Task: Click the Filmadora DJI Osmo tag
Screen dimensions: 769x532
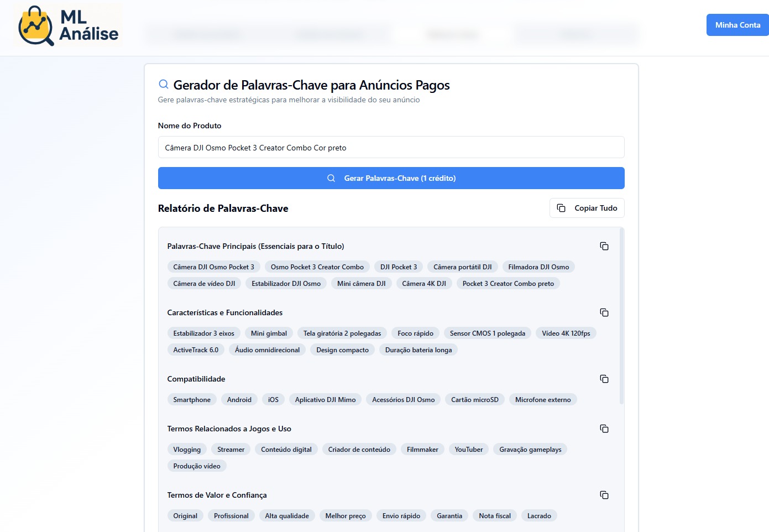Action: point(538,267)
